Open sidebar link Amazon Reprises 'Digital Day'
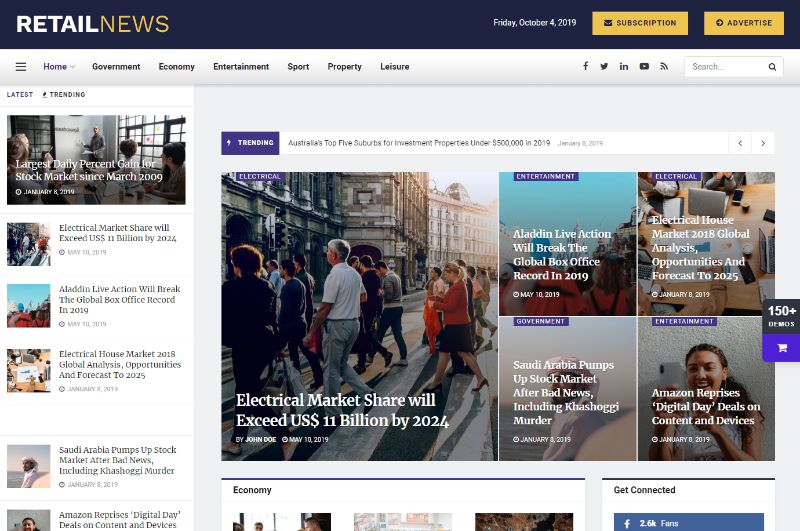Screen dimensions: 800x531 point(119,520)
